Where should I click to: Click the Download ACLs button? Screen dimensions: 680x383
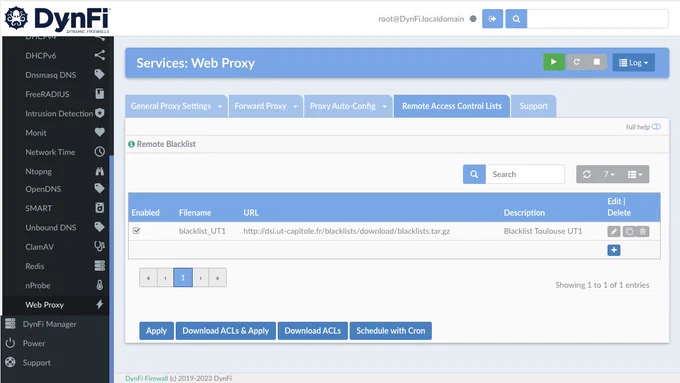(x=313, y=331)
